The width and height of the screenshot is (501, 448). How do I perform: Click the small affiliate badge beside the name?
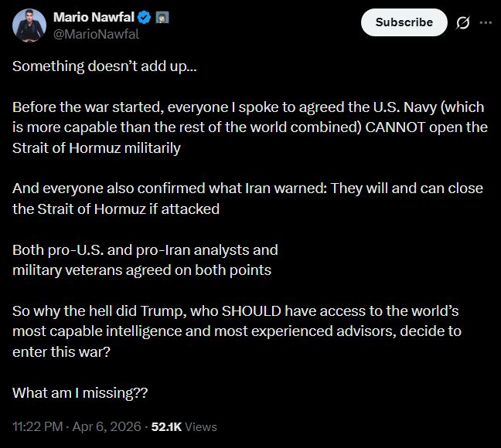(162, 17)
